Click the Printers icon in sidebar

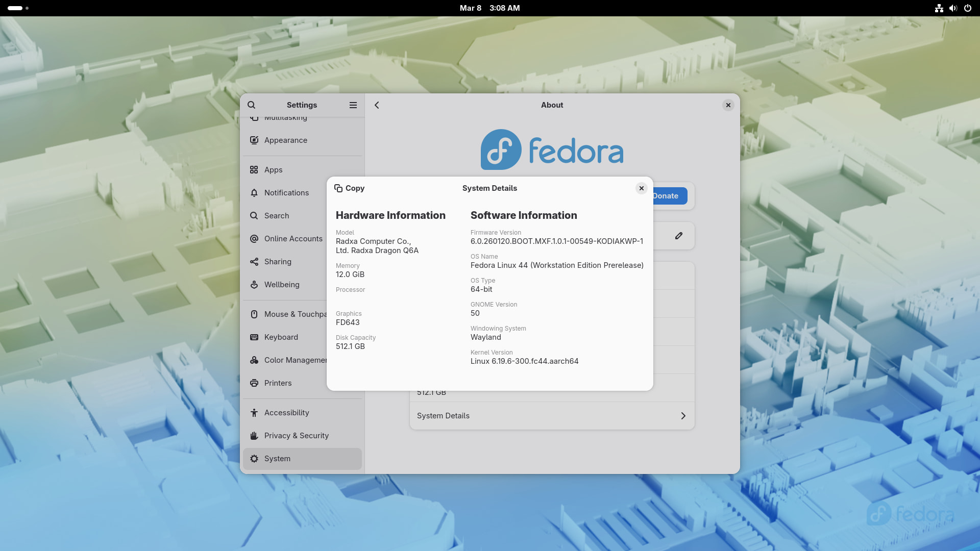(x=254, y=383)
